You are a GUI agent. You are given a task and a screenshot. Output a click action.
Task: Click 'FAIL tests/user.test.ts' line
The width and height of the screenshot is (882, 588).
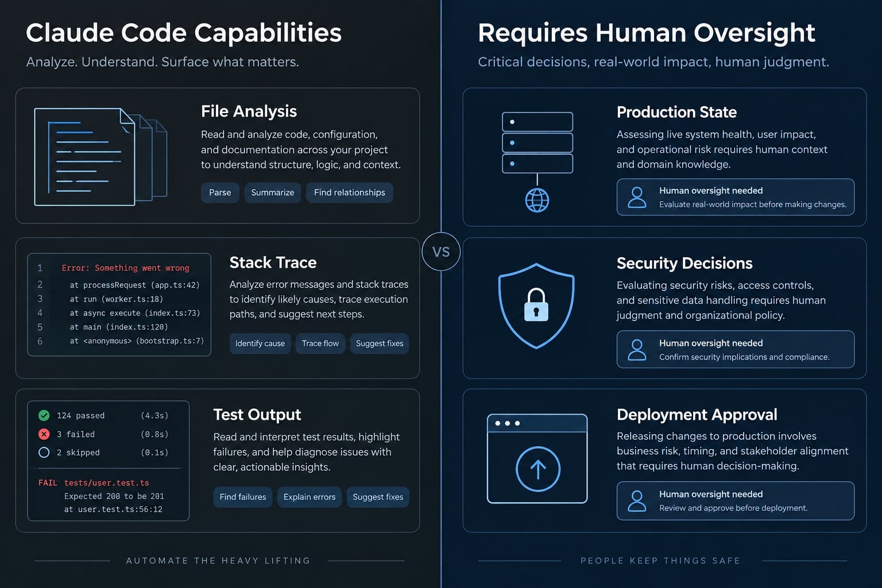94,483
